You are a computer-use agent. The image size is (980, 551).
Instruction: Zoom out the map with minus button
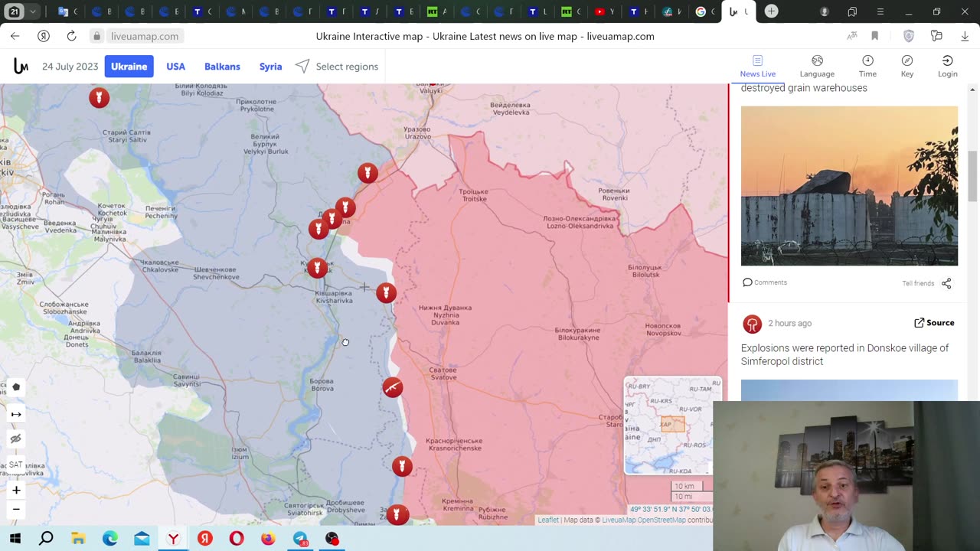(x=16, y=509)
